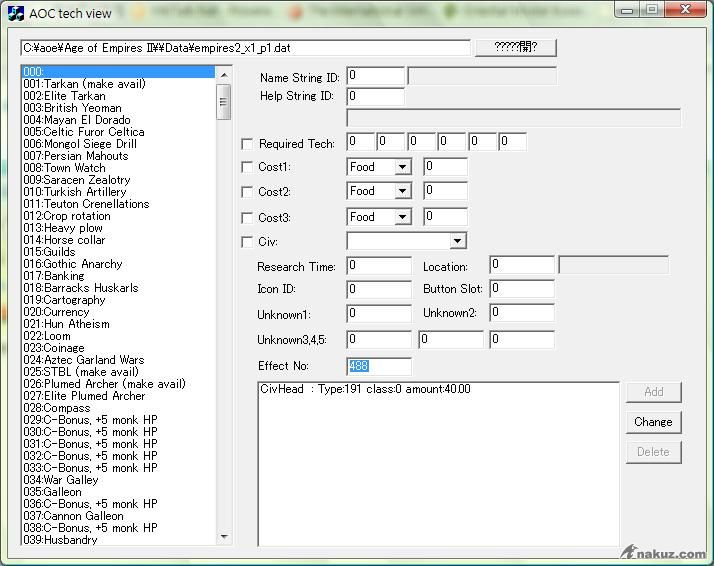Click the Cost1 amount field
This screenshot has height=566, width=714.
tap(445, 167)
